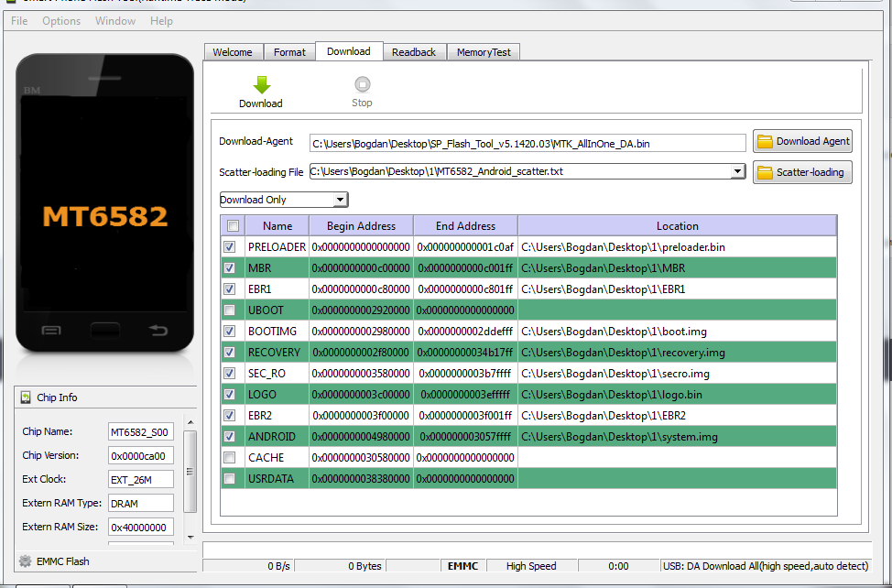Enable the UBOOT partition checkbox
892x588 pixels.
point(230,310)
